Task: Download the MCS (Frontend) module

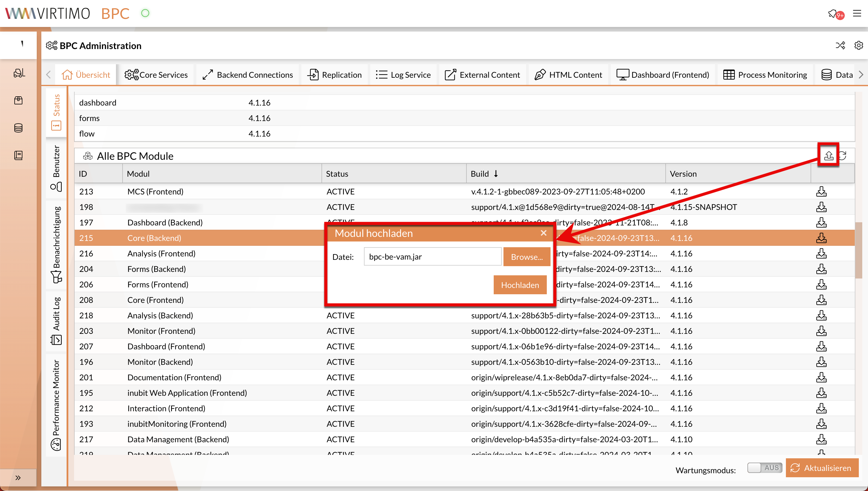Action: [821, 191]
